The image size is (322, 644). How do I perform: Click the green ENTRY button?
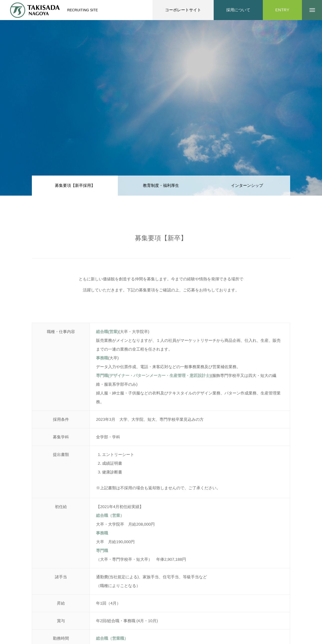point(282,10)
